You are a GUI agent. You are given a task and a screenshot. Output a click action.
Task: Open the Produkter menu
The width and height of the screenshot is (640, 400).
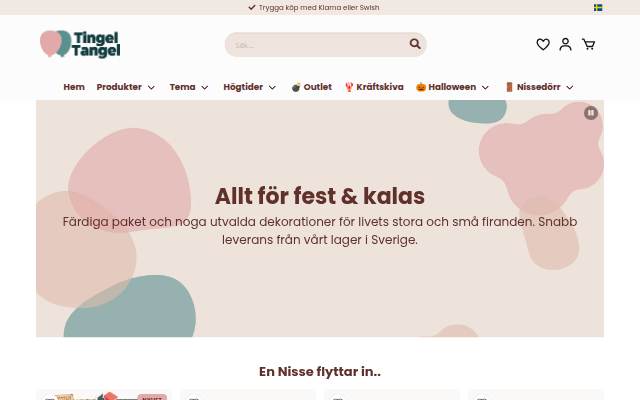click(119, 87)
